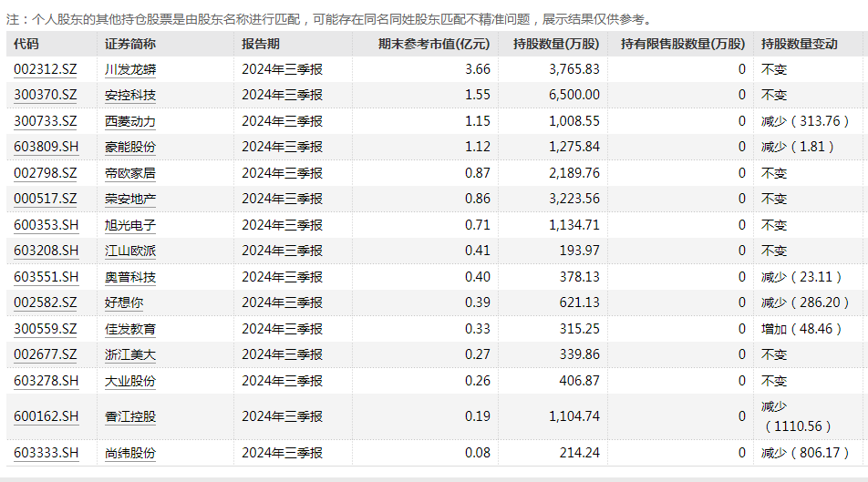Click the 000517.SZ code link
868x482 pixels.
(x=46, y=199)
